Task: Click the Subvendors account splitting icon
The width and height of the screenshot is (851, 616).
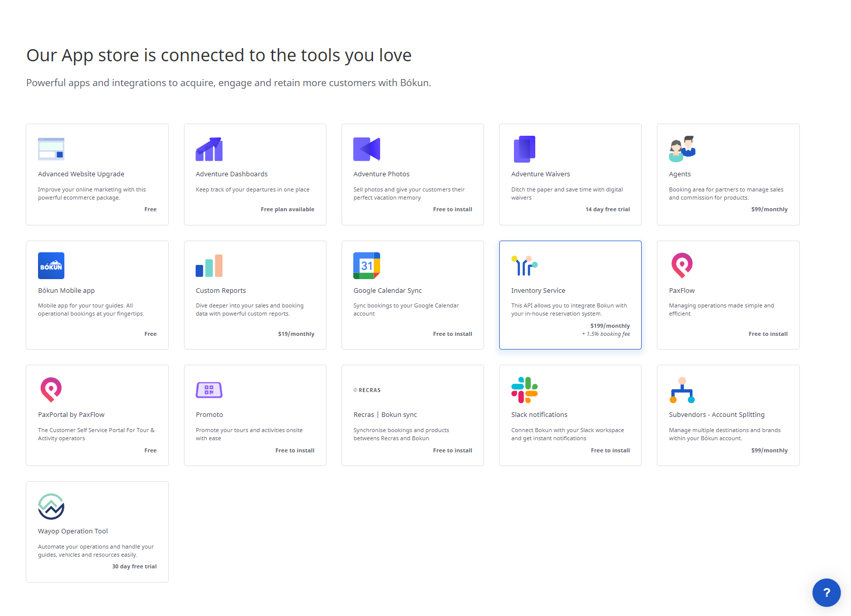Action: (x=682, y=390)
